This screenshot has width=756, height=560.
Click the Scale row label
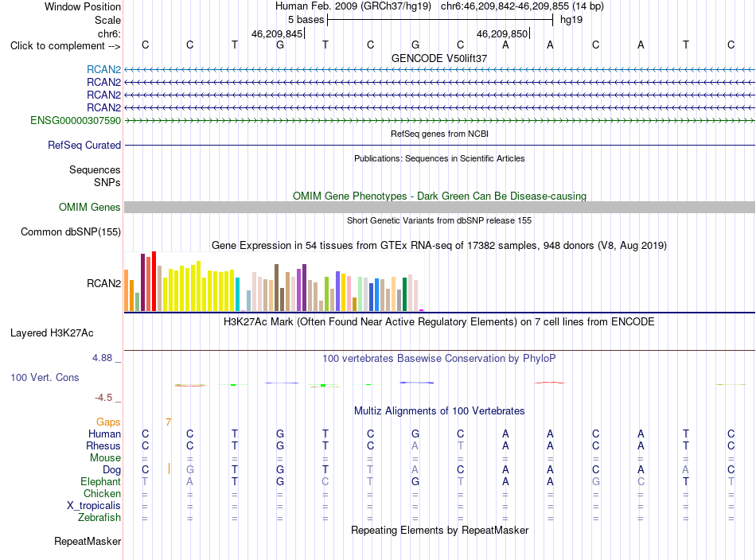click(107, 20)
